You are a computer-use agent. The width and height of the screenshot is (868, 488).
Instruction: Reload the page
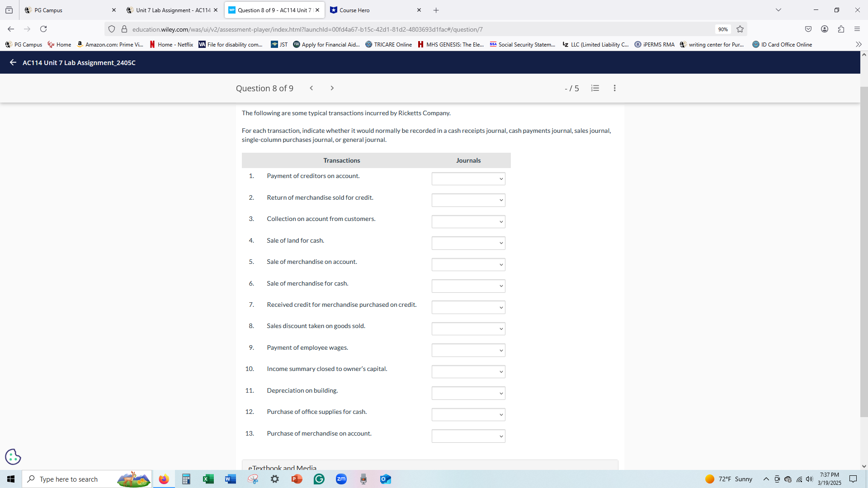pos(43,29)
